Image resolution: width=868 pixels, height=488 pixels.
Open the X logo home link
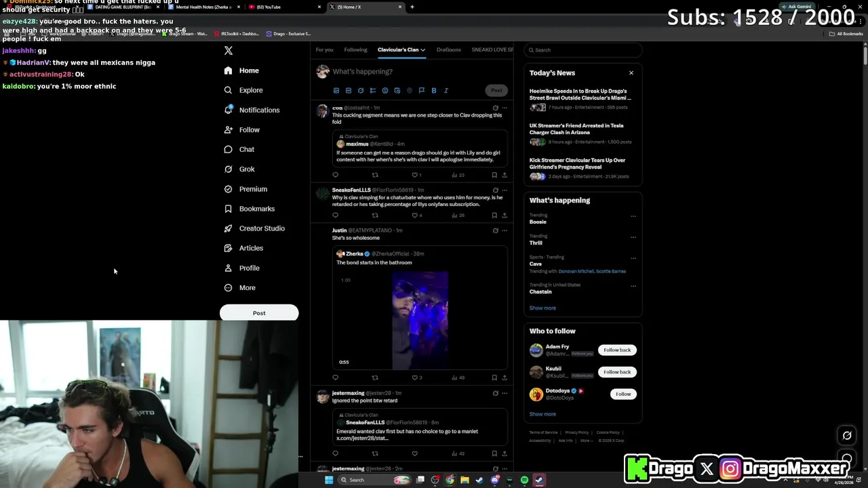(229, 51)
